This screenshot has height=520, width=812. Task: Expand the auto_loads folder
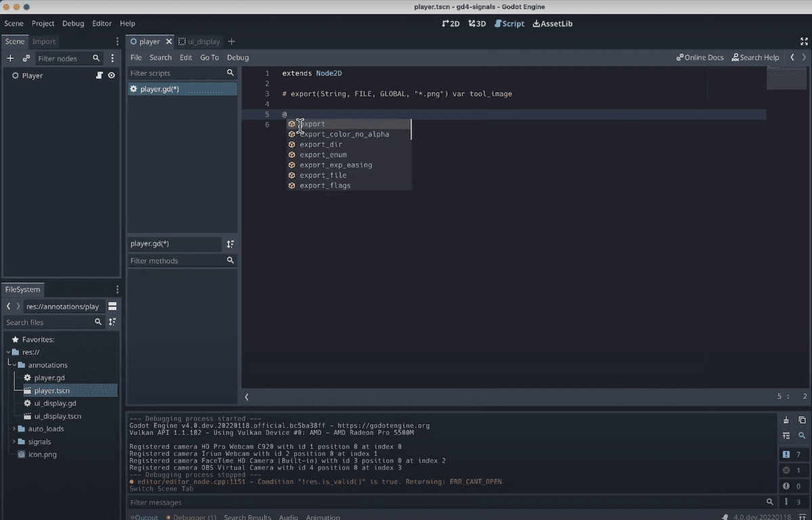tap(14, 429)
